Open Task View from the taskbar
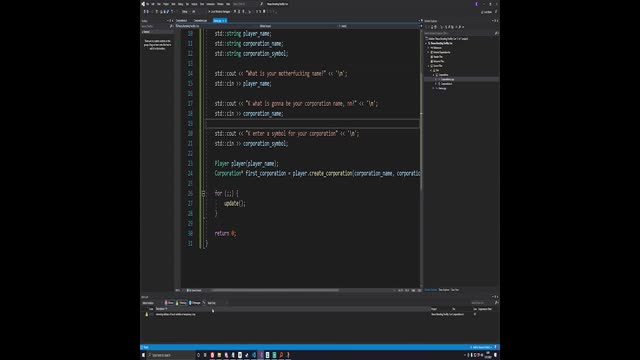The width and height of the screenshot is (640, 360). [x=205, y=355]
